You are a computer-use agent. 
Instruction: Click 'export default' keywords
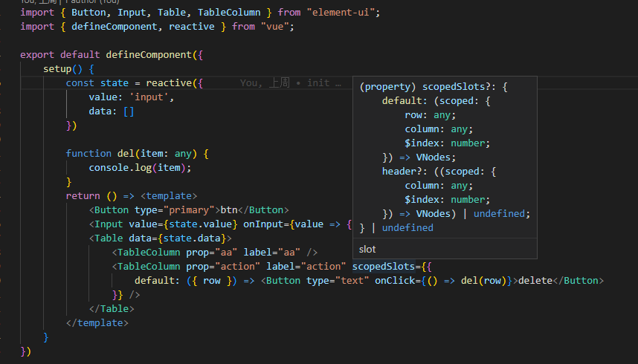click(x=60, y=55)
